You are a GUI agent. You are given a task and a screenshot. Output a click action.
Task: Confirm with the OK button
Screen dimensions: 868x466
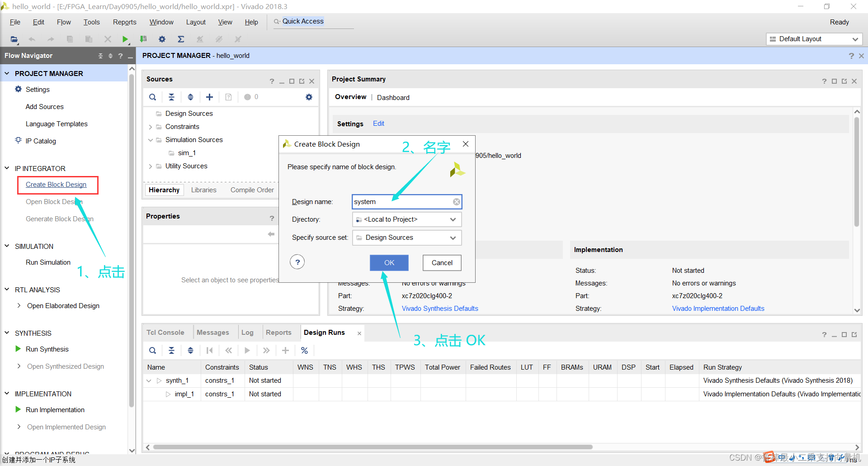(389, 263)
